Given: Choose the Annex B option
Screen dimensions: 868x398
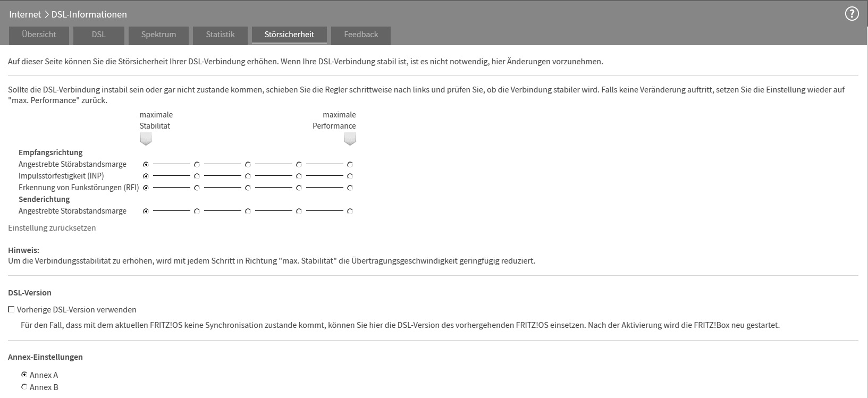Looking at the screenshot, I should 24,387.
